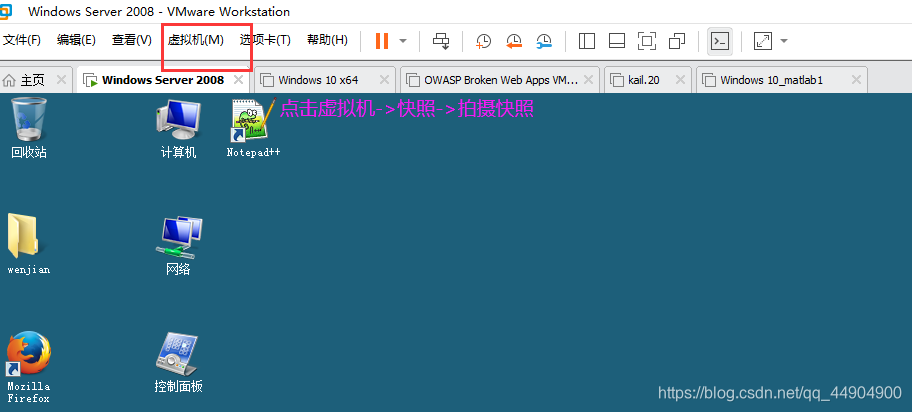Open the snapshot manager wrench-clock icon

coord(544,41)
